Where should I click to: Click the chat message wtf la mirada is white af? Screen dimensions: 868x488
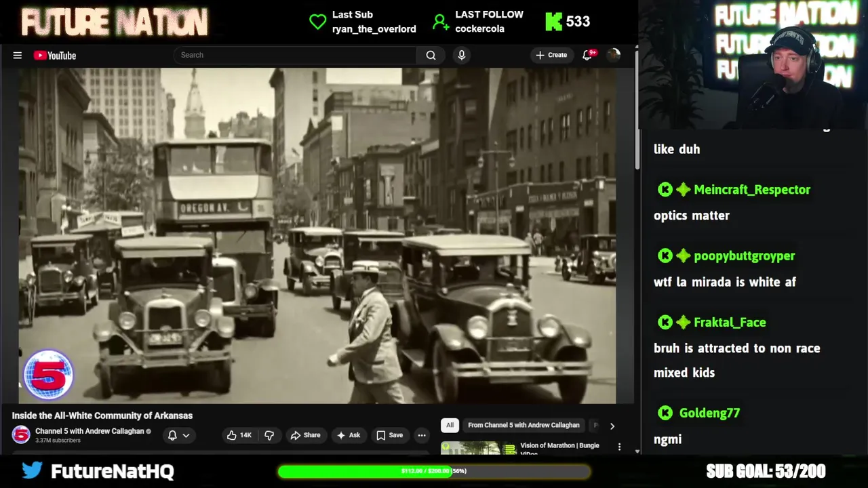(x=725, y=282)
